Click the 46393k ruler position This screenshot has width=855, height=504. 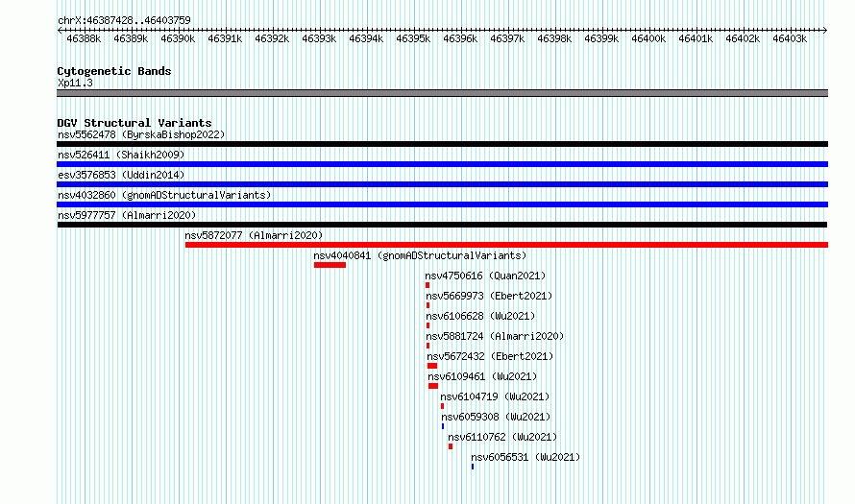click(x=319, y=38)
